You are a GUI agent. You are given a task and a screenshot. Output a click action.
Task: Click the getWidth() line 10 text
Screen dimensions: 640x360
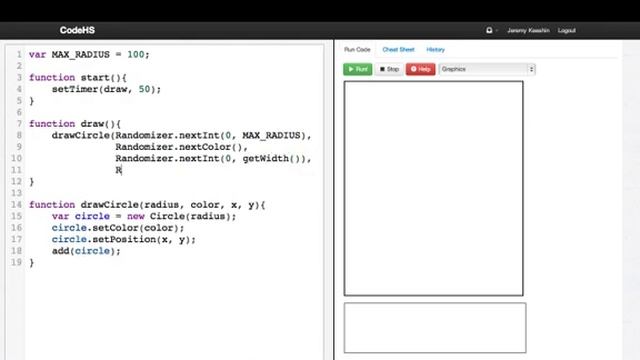213,158
